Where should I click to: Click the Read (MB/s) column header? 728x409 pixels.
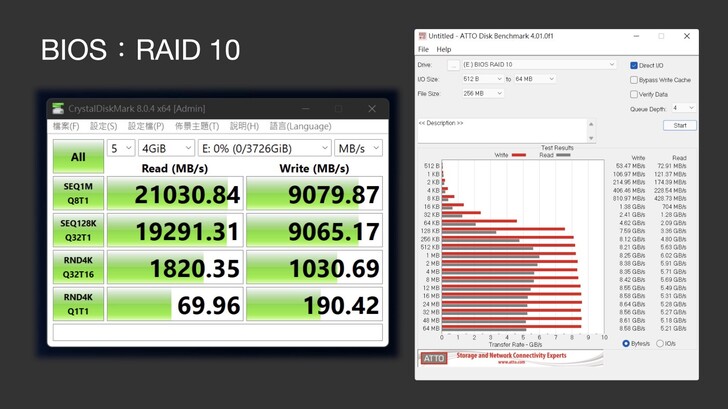click(175, 168)
